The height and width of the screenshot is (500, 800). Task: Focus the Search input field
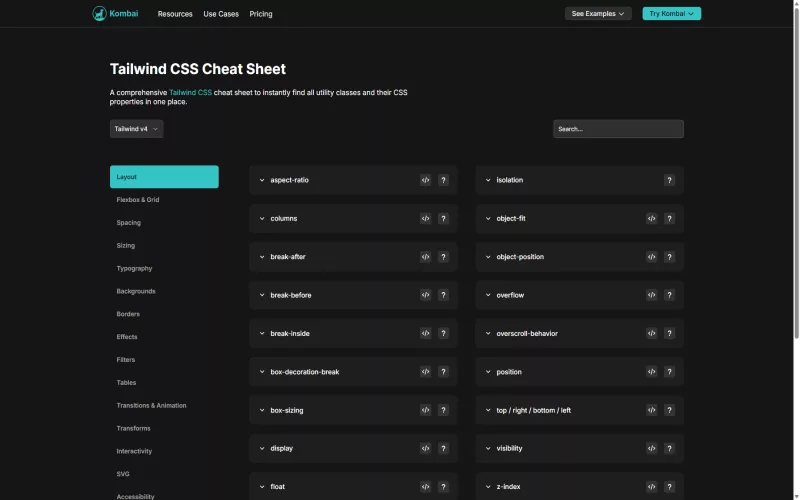(618, 129)
